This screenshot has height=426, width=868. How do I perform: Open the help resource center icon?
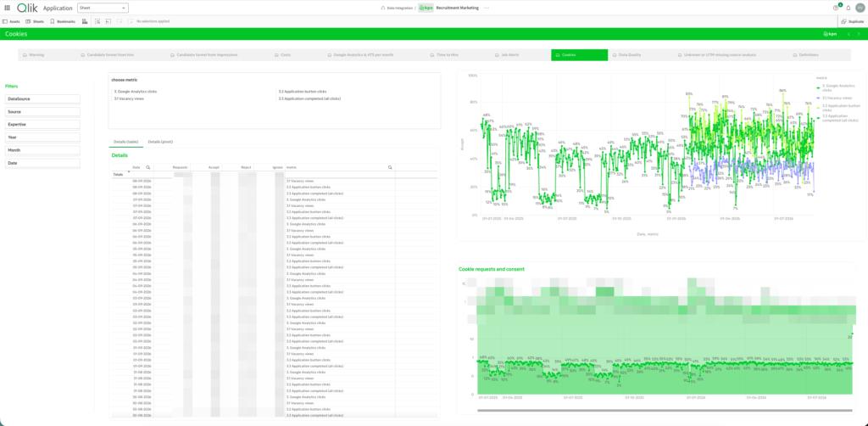[x=836, y=8]
